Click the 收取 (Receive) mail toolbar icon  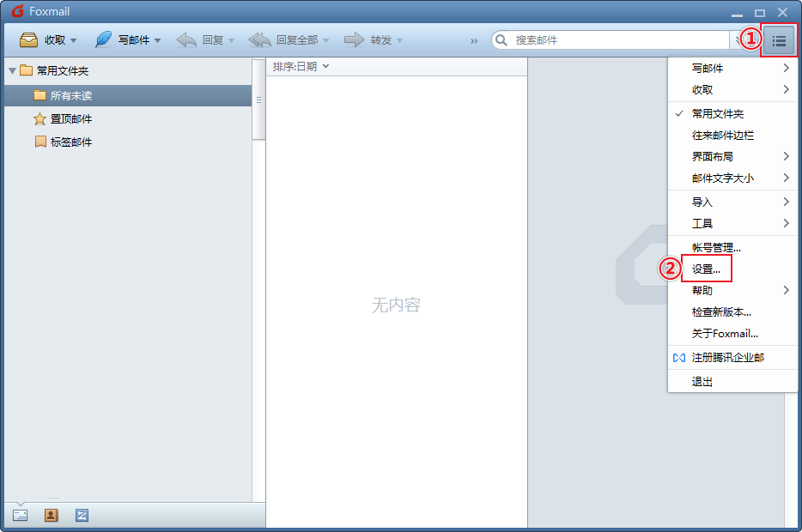point(29,40)
